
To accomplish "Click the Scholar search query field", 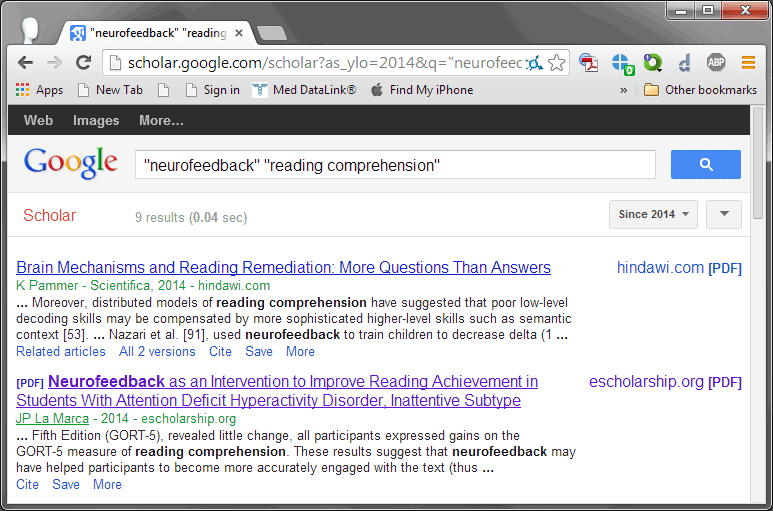I will tap(395, 165).
